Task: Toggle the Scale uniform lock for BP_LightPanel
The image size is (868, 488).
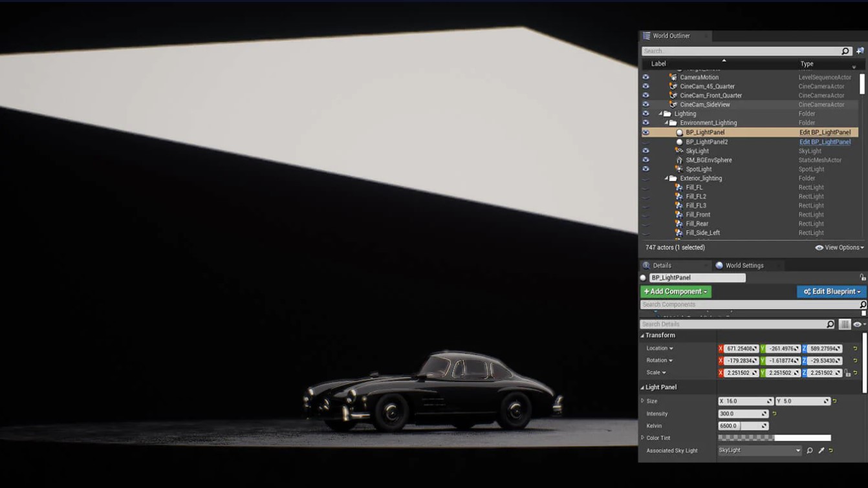Action: tap(846, 372)
